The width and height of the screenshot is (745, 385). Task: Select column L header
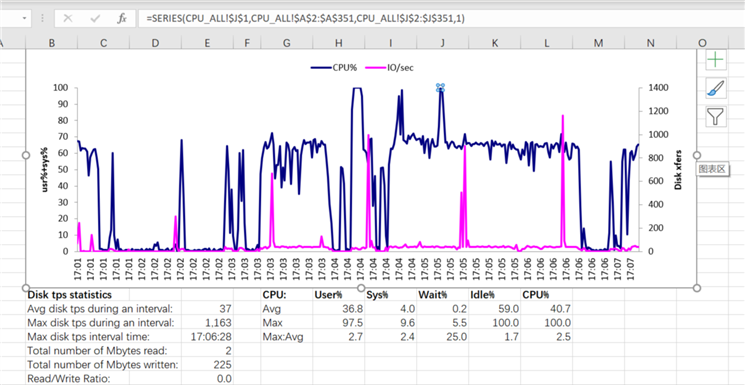547,43
